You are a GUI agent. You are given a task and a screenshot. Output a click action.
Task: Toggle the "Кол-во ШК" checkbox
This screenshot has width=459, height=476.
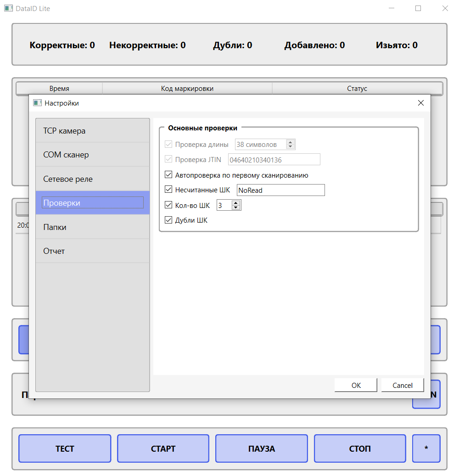168,205
